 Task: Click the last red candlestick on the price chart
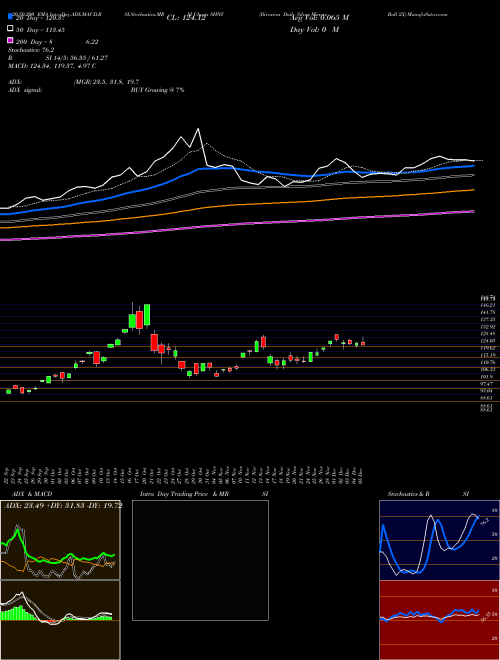(363, 343)
